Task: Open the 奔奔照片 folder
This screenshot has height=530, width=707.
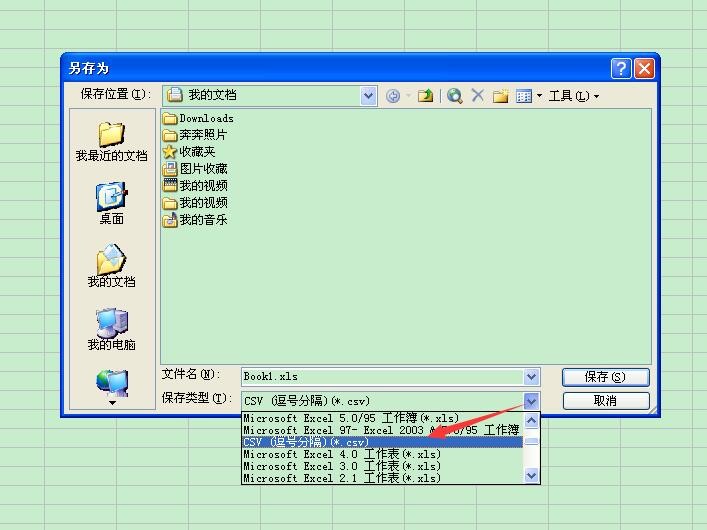Action: (x=195, y=135)
